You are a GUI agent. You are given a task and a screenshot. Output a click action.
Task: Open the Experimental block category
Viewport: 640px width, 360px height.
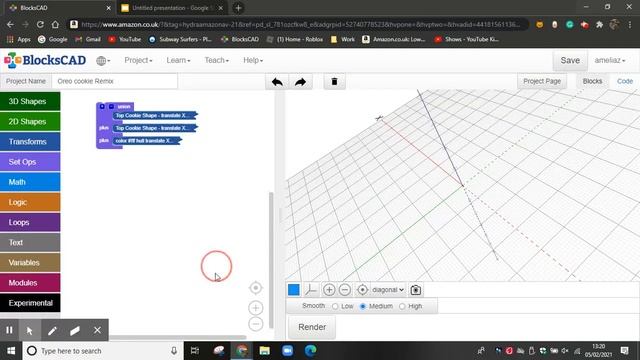(x=30, y=303)
